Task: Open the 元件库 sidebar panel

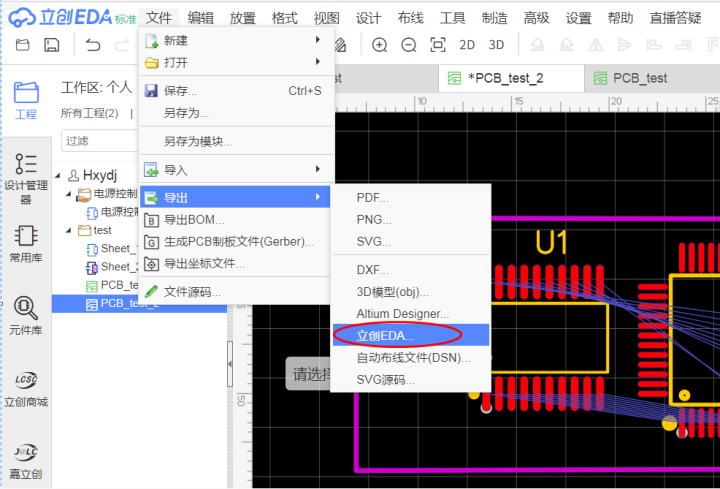Action: coord(26,316)
